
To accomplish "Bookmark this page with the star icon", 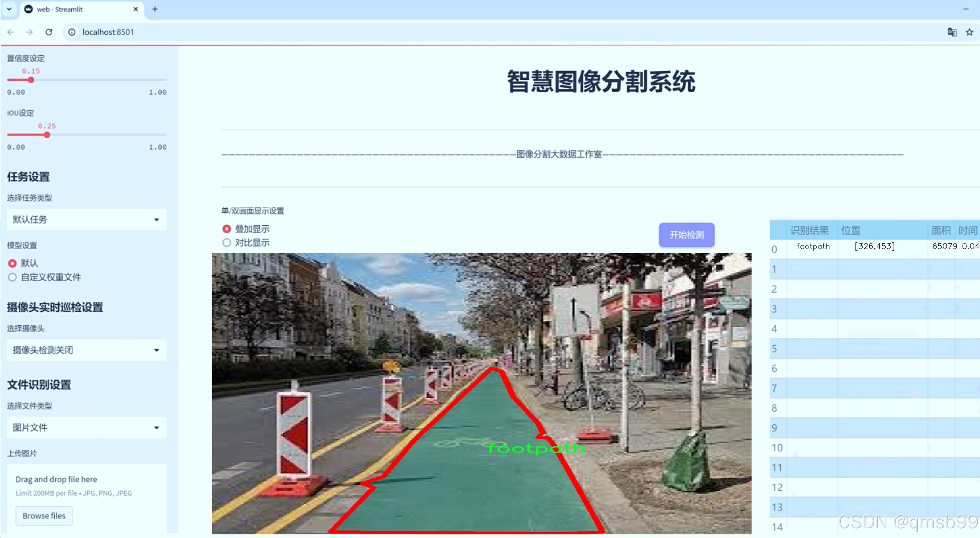I will click(969, 32).
